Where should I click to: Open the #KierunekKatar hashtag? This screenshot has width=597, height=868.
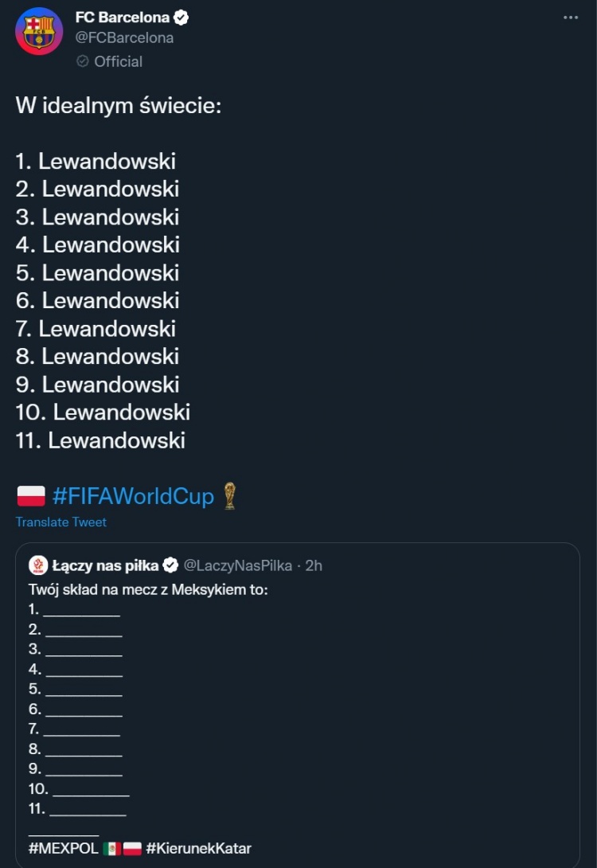click(x=199, y=848)
